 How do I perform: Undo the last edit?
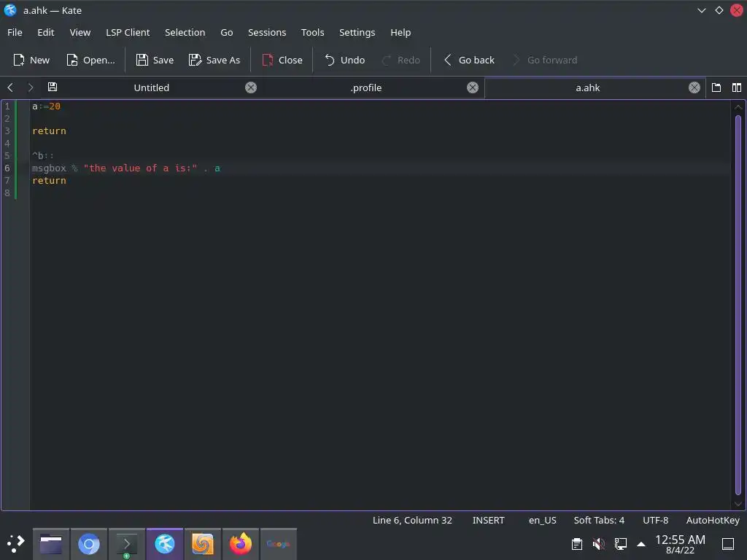[x=344, y=60]
